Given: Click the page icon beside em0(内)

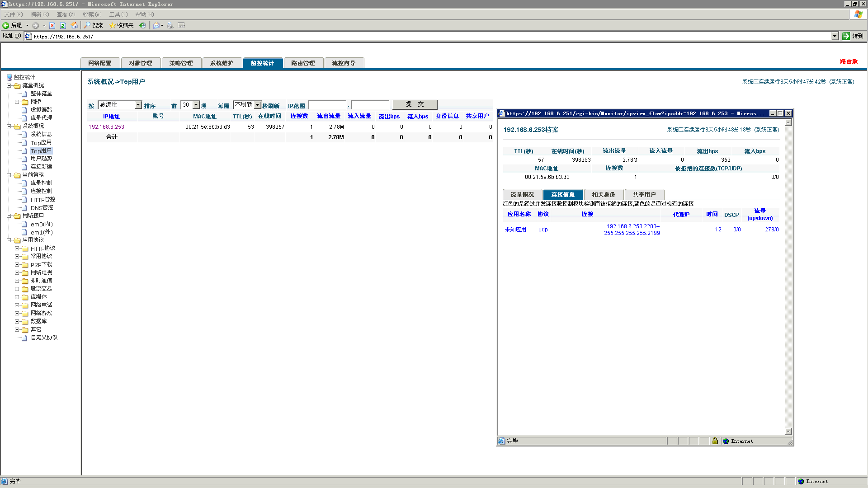Looking at the screenshot, I should point(25,224).
